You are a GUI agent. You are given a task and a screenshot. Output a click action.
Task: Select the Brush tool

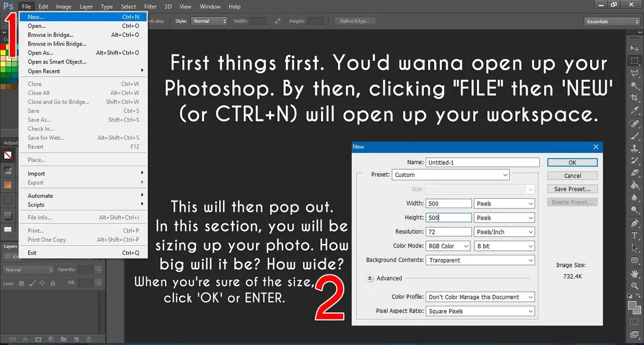[634, 136]
